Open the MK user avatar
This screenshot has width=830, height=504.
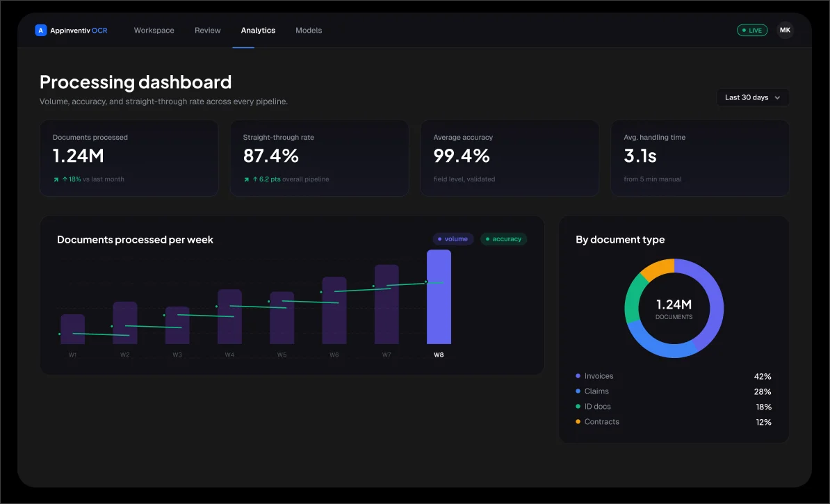(x=785, y=30)
